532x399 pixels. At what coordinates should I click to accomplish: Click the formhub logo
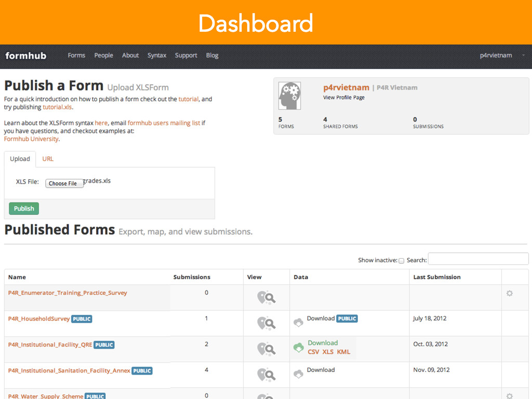coord(26,55)
